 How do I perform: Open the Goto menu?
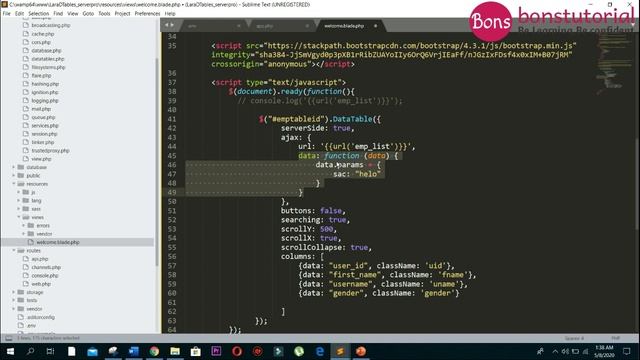pos(88,13)
